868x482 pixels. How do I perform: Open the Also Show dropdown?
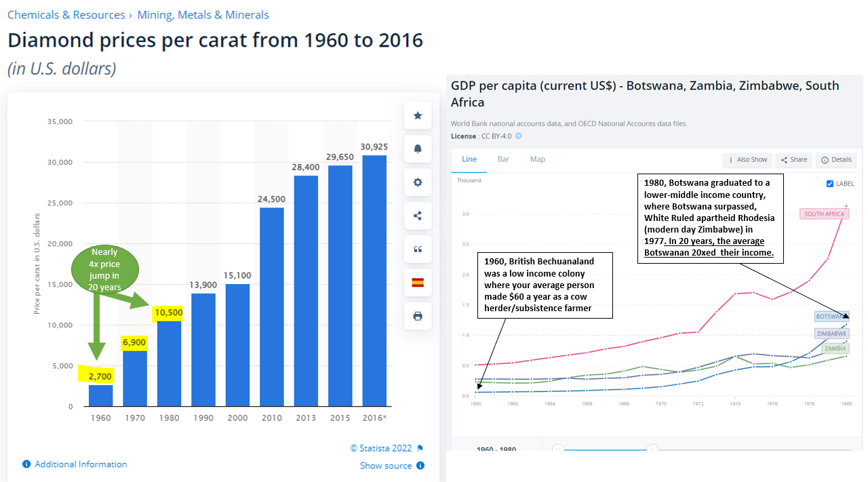(x=747, y=159)
